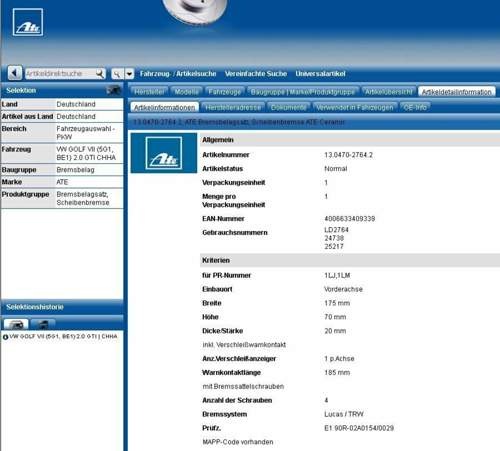Click the ATE logo in the header
500x451 pixels.
click(x=28, y=22)
